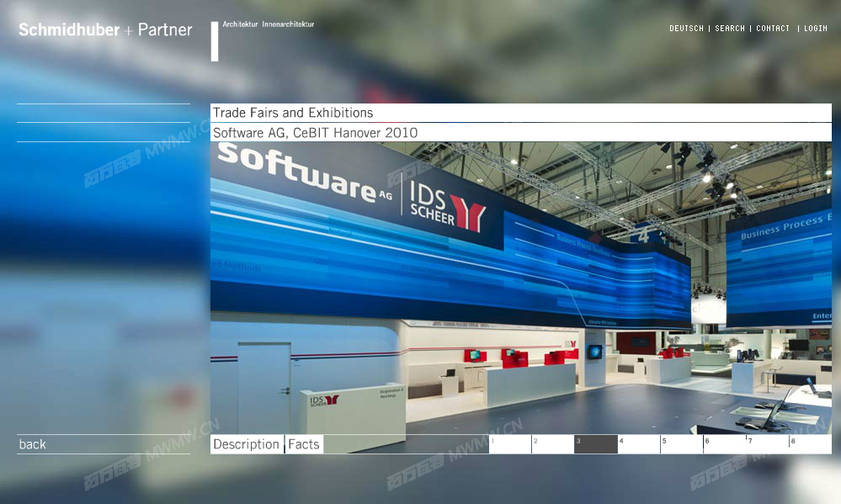Show image number 7
Image resolution: width=841 pixels, height=504 pixels.
click(x=768, y=444)
